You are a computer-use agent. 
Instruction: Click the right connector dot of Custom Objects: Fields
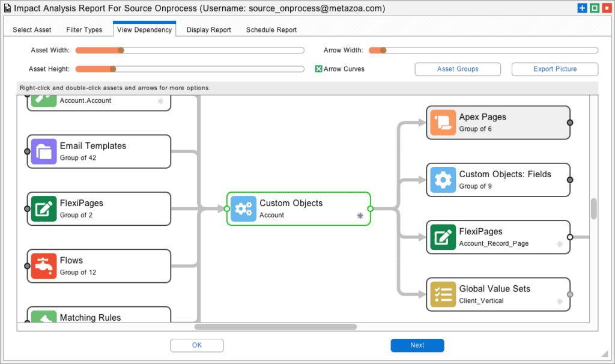point(570,180)
